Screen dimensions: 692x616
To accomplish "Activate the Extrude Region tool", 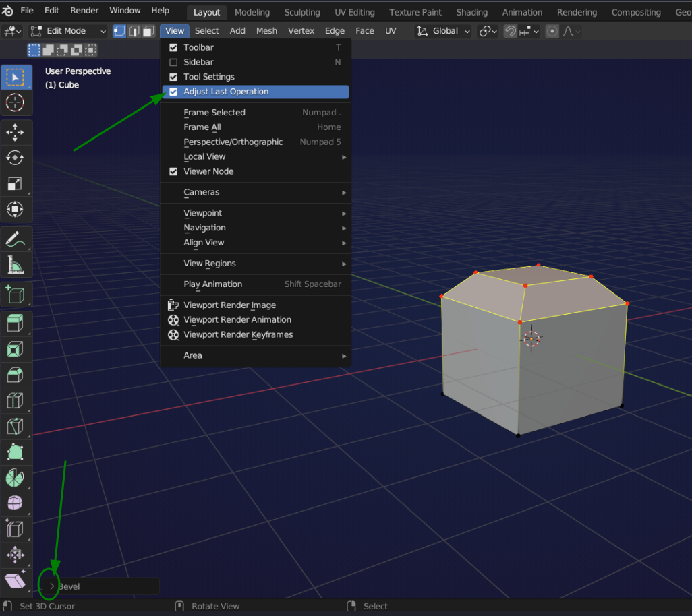I will [15, 324].
